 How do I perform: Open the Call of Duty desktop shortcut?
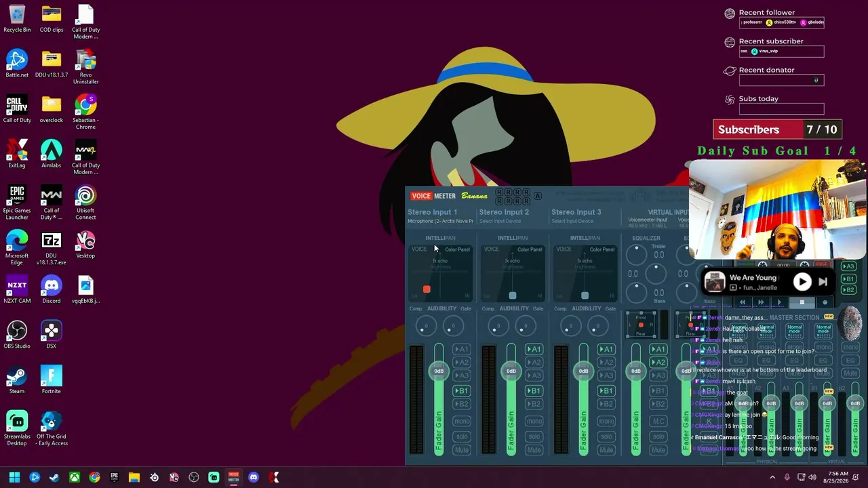(x=17, y=109)
